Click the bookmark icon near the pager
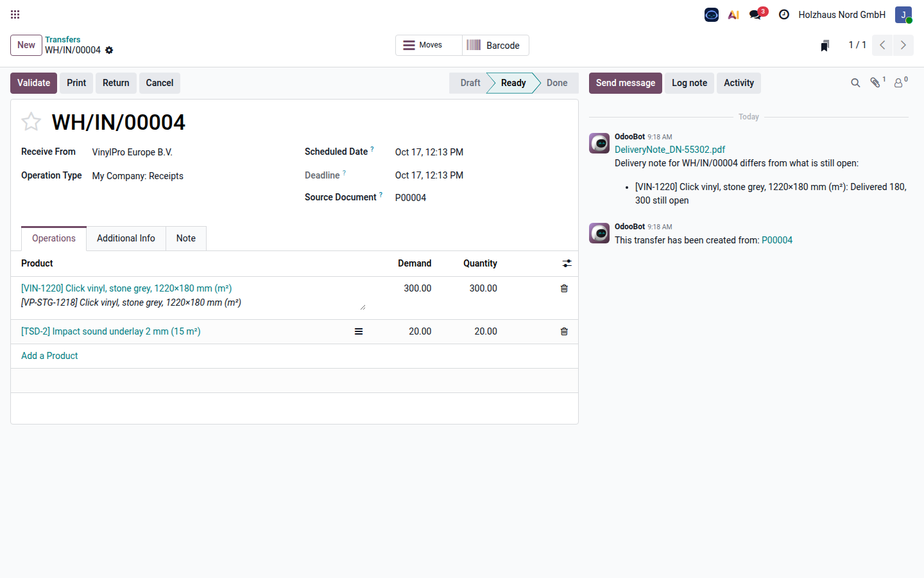Screen dimensions: 924x578 pyautogui.click(x=825, y=45)
